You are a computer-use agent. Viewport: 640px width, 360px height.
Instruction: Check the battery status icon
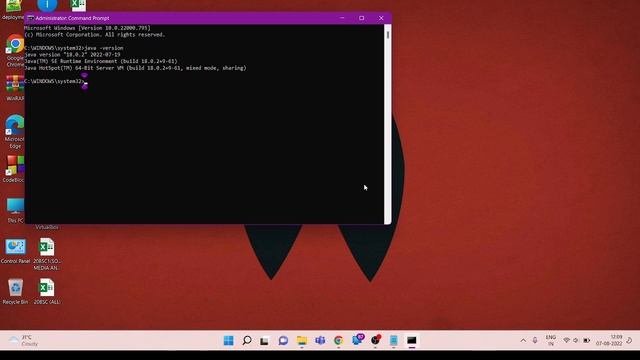(x=587, y=340)
